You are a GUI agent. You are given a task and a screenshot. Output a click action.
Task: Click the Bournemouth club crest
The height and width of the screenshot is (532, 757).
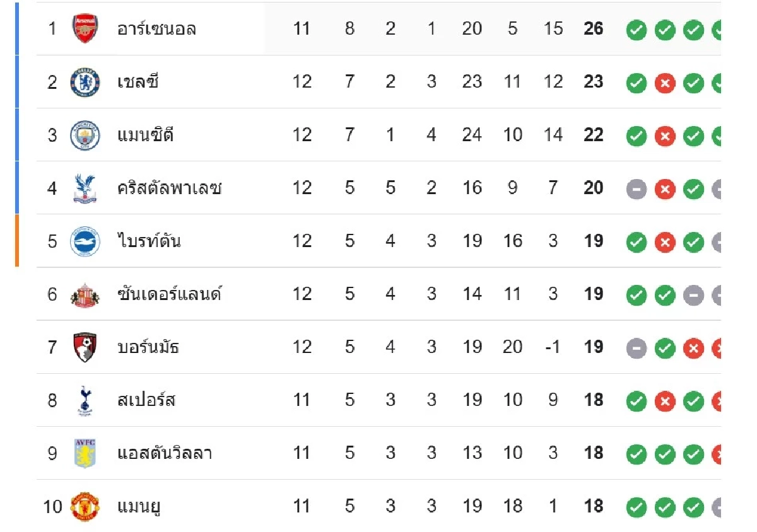click(x=85, y=347)
